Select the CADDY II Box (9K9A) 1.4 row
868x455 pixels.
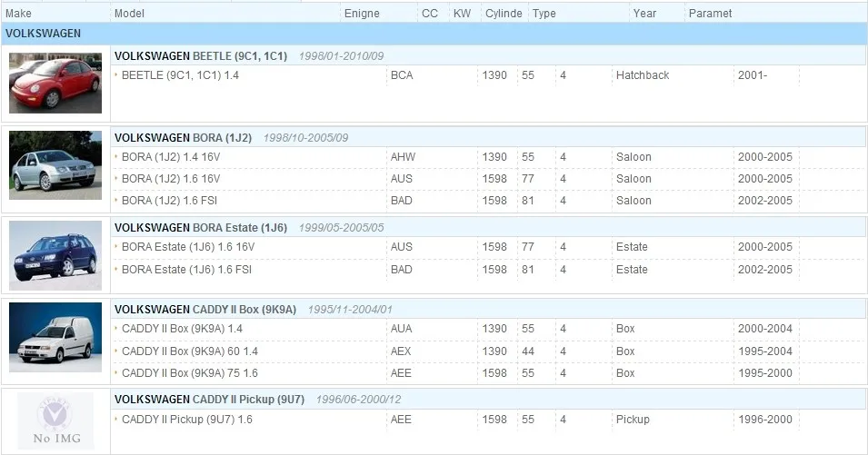coord(489,329)
